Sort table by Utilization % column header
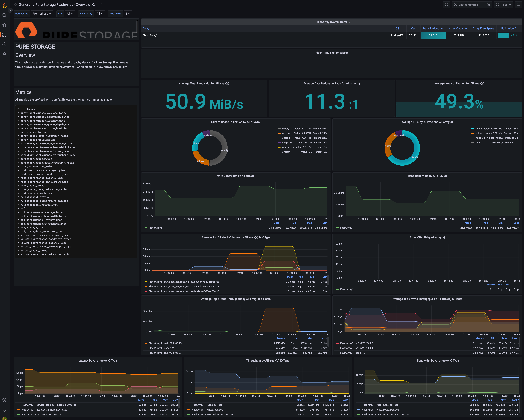 click(509, 28)
